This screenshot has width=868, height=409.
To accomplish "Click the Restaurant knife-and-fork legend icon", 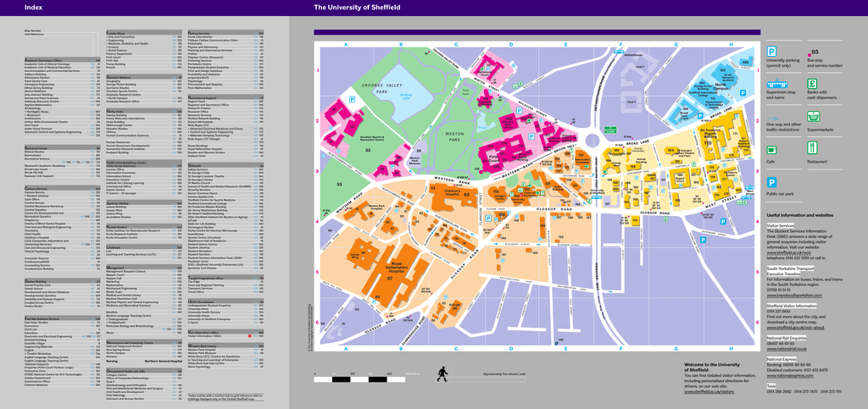I will pyautogui.click(x=813, y=147).
